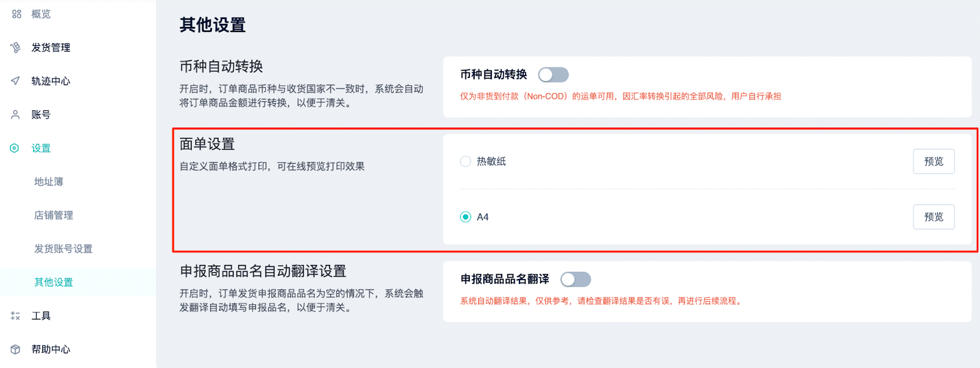
Task: Click 预览 button for A4
Action: coord(933,217)
